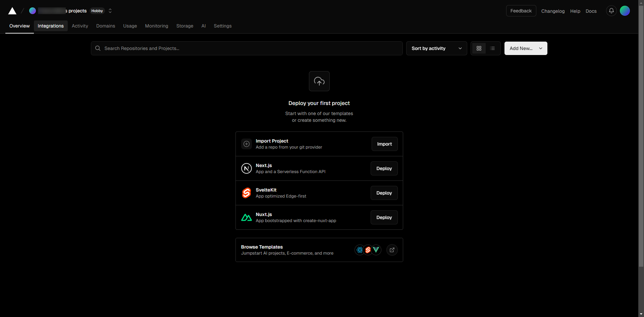Click "App and a Serverless Function API" text

[x=290, y=172]
